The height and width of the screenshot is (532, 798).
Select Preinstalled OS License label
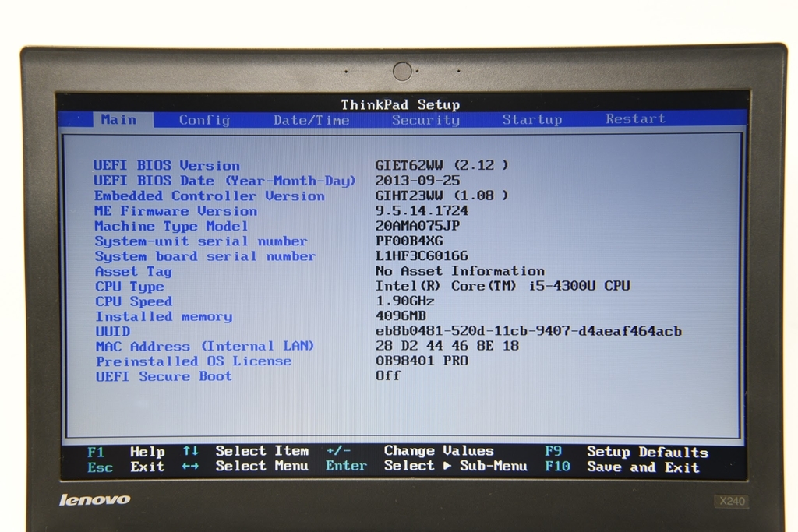coord(193,361)
